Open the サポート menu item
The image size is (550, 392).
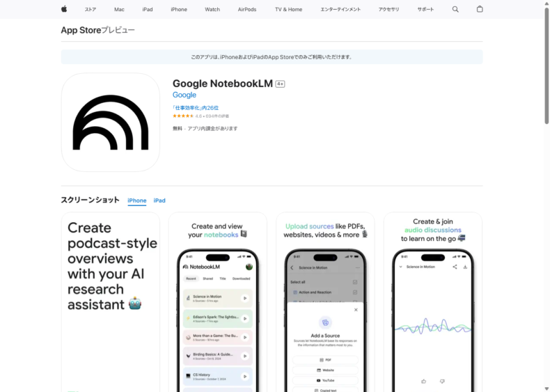pos(425,10)
